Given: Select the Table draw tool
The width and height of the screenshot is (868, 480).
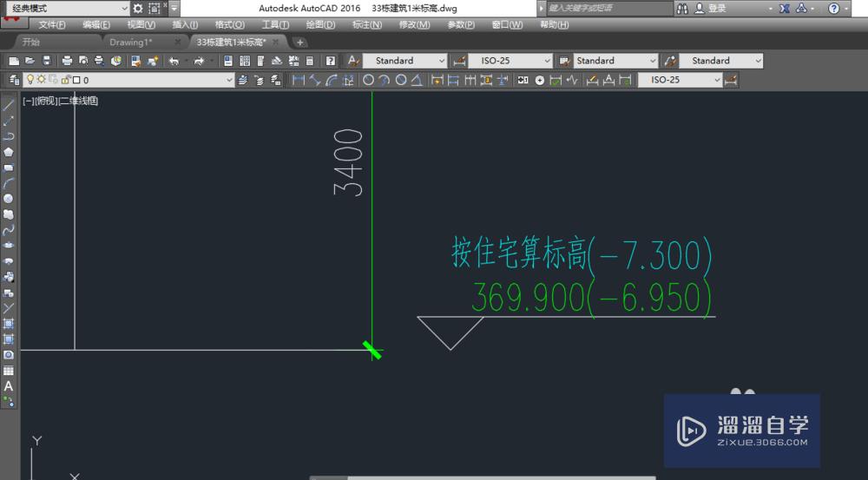Looking at the screenshot, I should 9,371.
